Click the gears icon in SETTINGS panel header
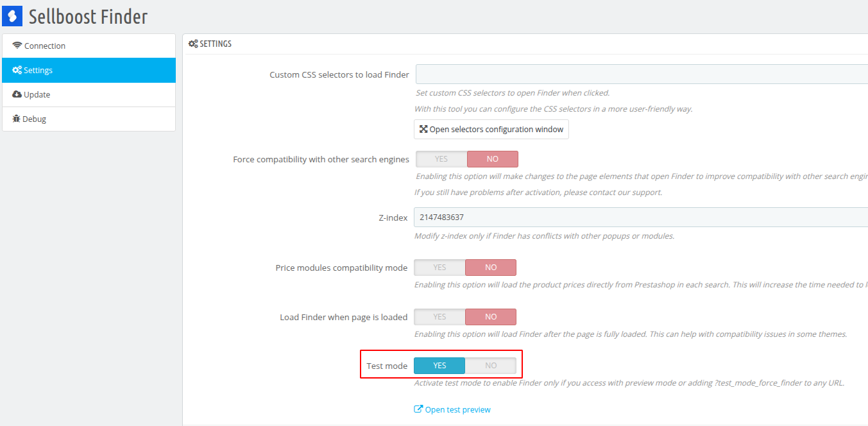 click(x=193, y=44)
